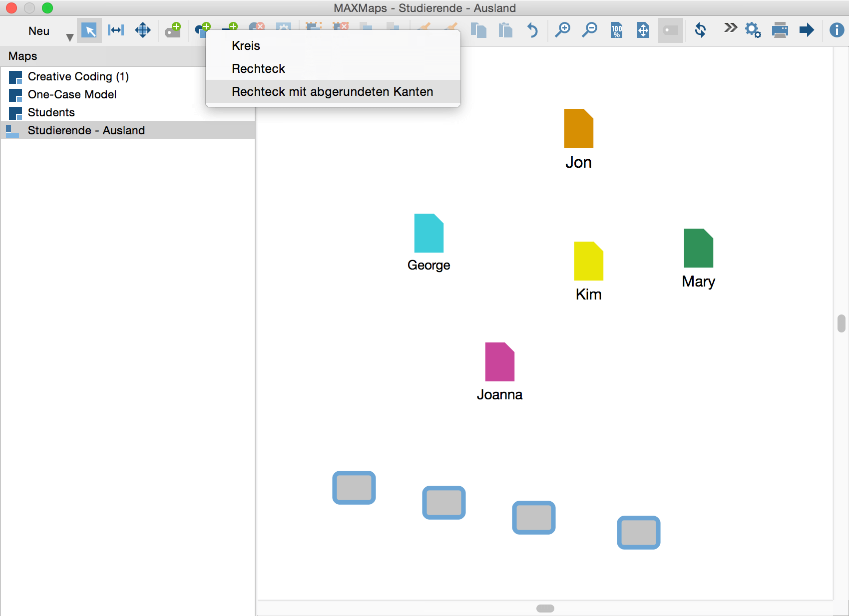Export map using the blue arrow icon
849x616 pixels.
tap(807, 30)
